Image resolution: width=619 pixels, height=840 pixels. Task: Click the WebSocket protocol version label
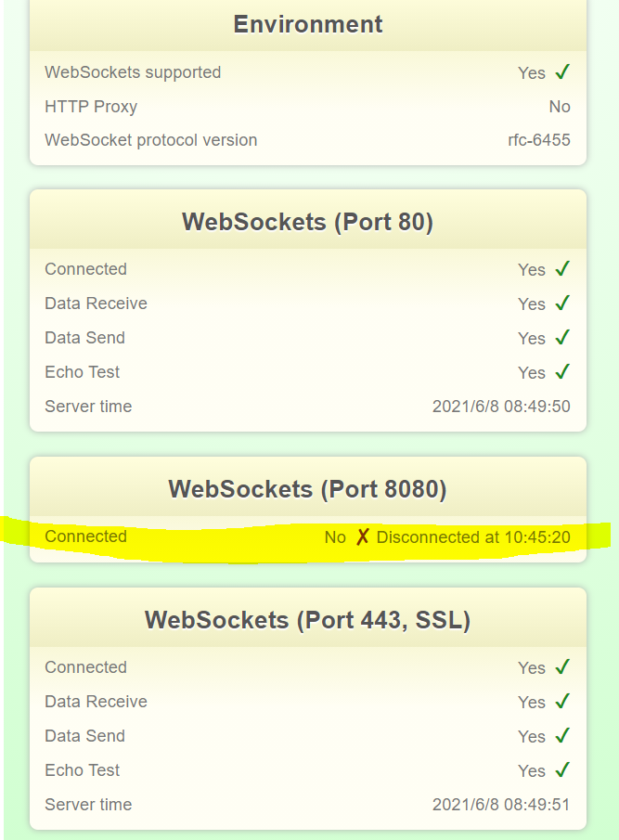pyautogui.click(x=151, y=141)
